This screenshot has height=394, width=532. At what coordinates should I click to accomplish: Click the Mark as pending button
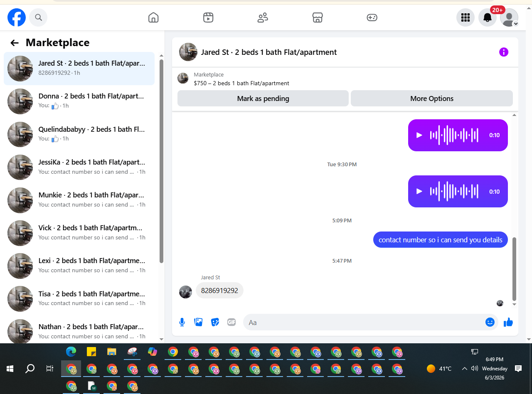point(263,98)
